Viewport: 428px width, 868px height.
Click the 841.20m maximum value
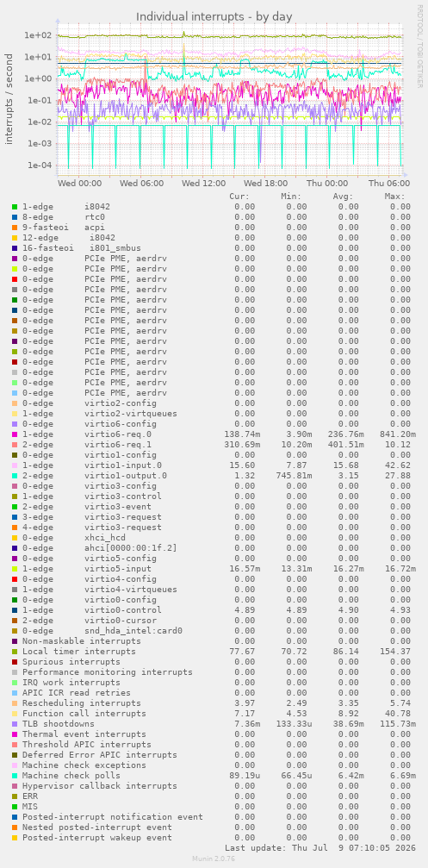(x=398, y=434)
